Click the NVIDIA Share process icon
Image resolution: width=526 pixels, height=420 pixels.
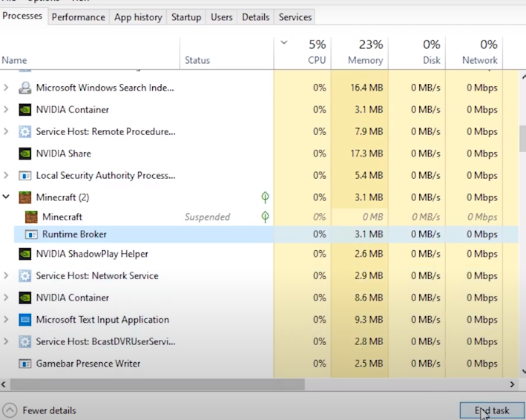coord(24,154)
